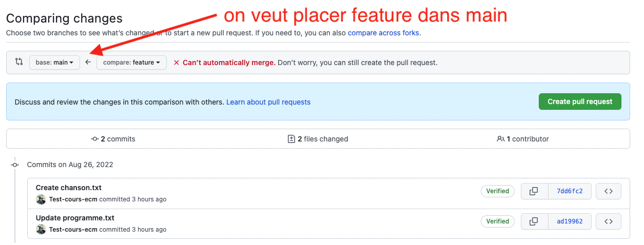Click Verified badge on commit 7dd6fc2
This screenshot has width=644, height=245.
pos(497,191)
